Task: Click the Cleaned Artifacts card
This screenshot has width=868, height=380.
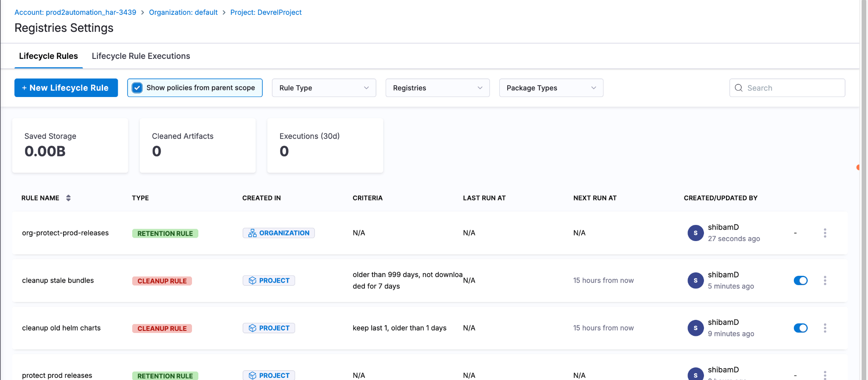Action: [x=198, y=145]
